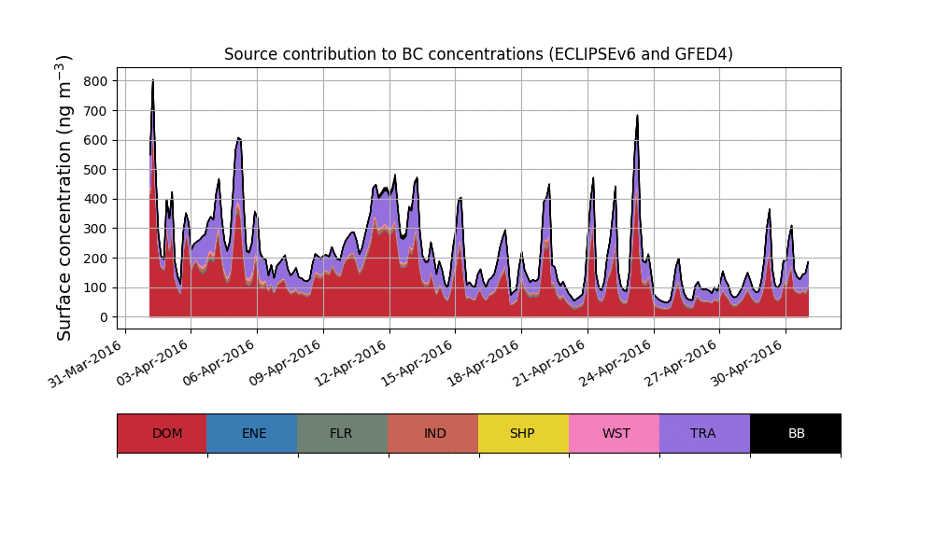Select the IND legend swatch
934x560 pixels.
[x=433, y=433]
